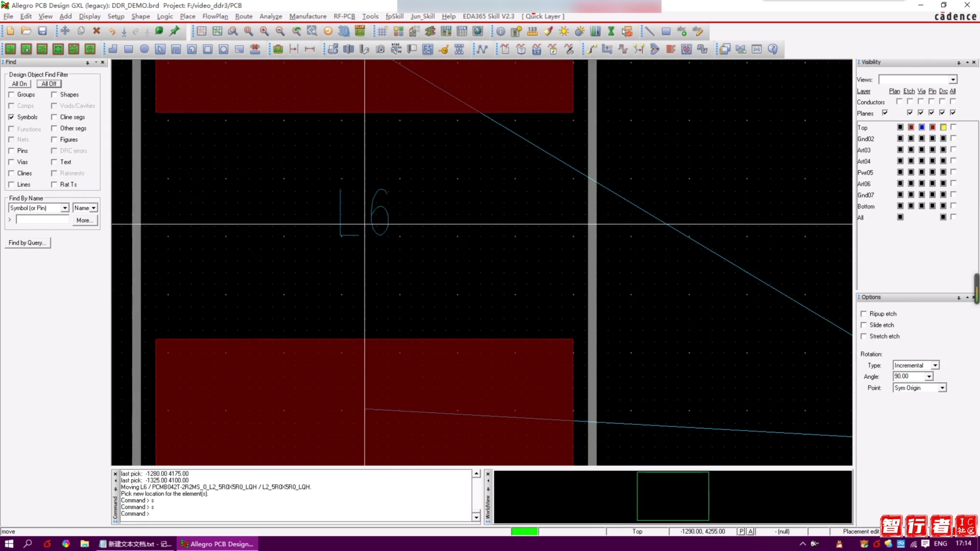Click the WorldView overview thumbnail
The height and width of the screenshot is (551, 980).
point(673,497)
